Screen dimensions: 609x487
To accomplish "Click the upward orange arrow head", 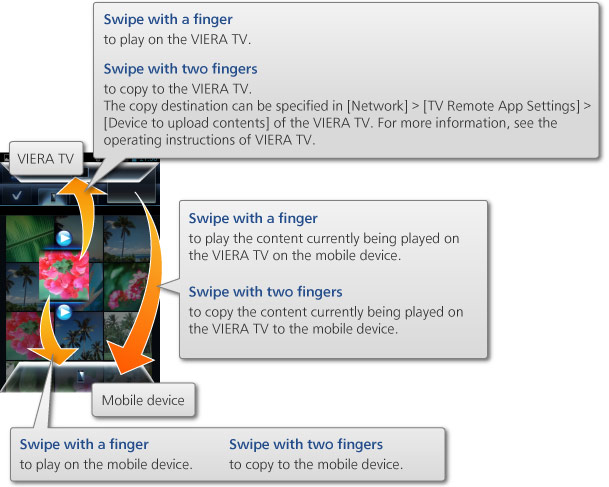I will (x=81, y=186).
